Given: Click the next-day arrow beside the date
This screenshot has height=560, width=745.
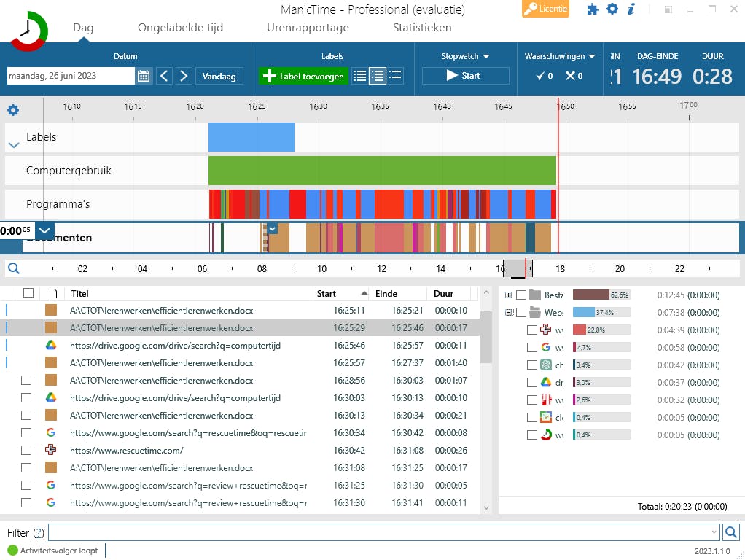Looking at the screenshot, I should (183, 75).
